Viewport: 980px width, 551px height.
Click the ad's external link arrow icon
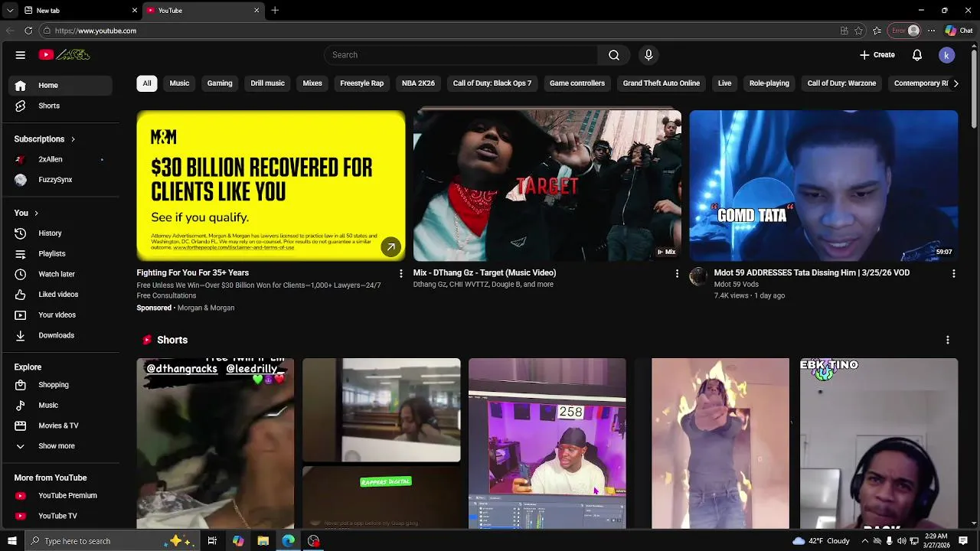391,247
